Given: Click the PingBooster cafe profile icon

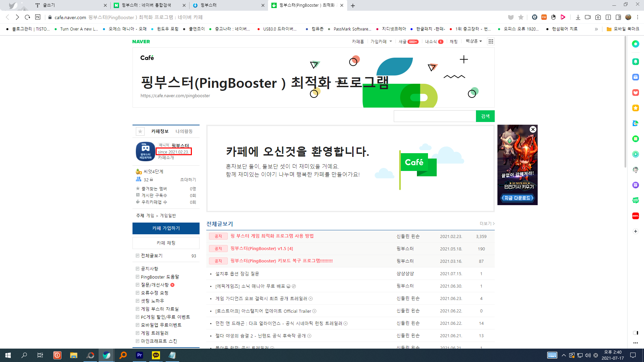Looking at the screenshot, I should coord(145,152).
